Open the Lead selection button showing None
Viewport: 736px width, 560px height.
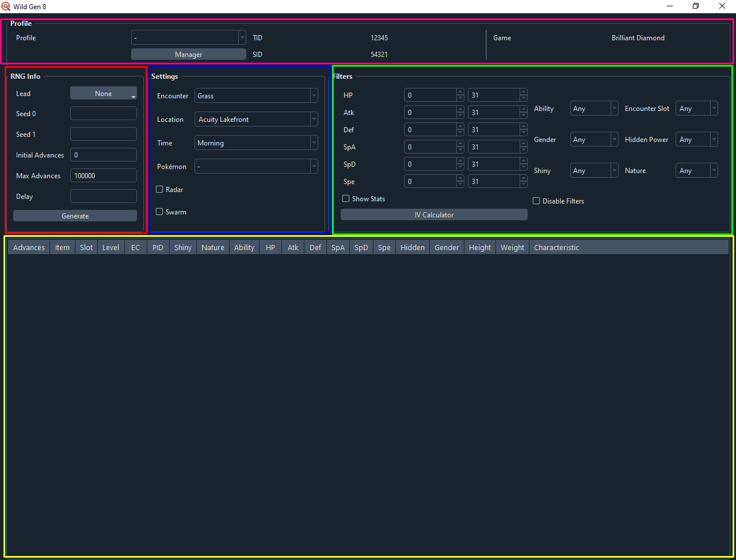point(104,93)
